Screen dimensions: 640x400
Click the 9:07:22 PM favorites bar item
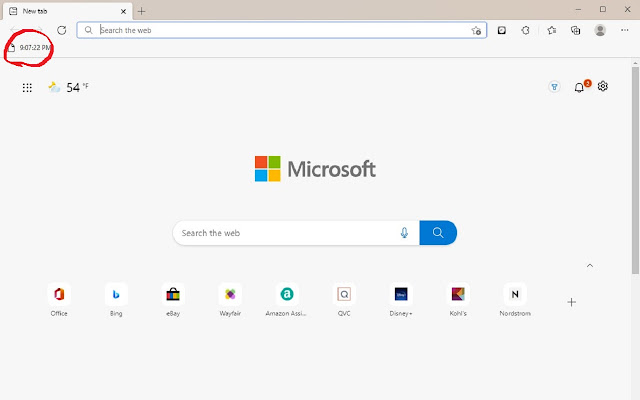pos(29,48)
